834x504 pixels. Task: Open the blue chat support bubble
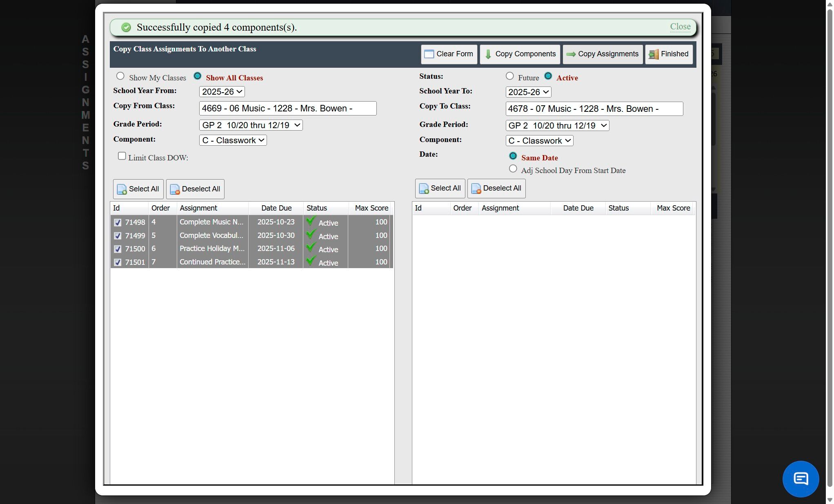pos(800,479)
